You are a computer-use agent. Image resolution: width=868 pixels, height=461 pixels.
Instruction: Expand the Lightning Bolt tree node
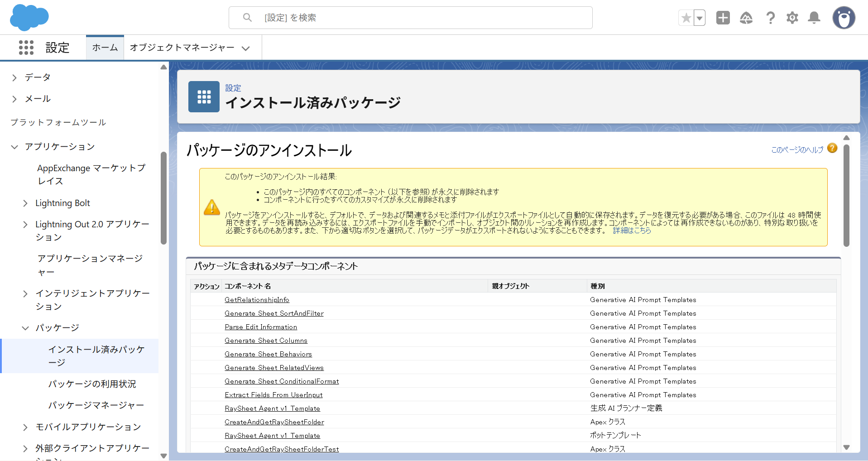tap(25, 203)
